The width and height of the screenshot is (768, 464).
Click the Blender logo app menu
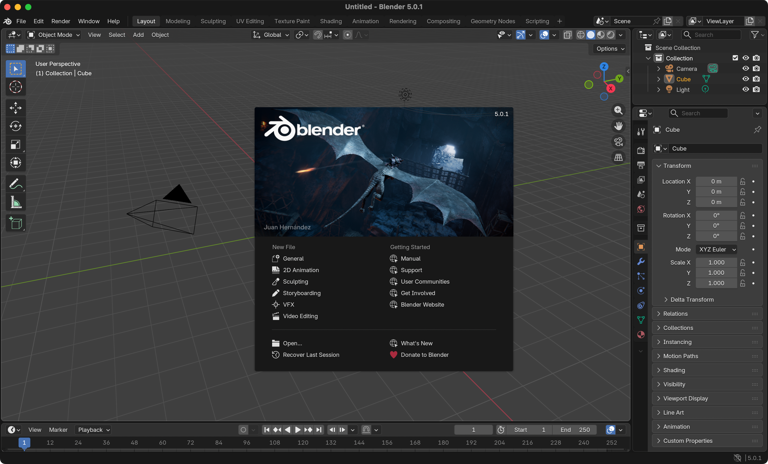click(x=7, y=21)
